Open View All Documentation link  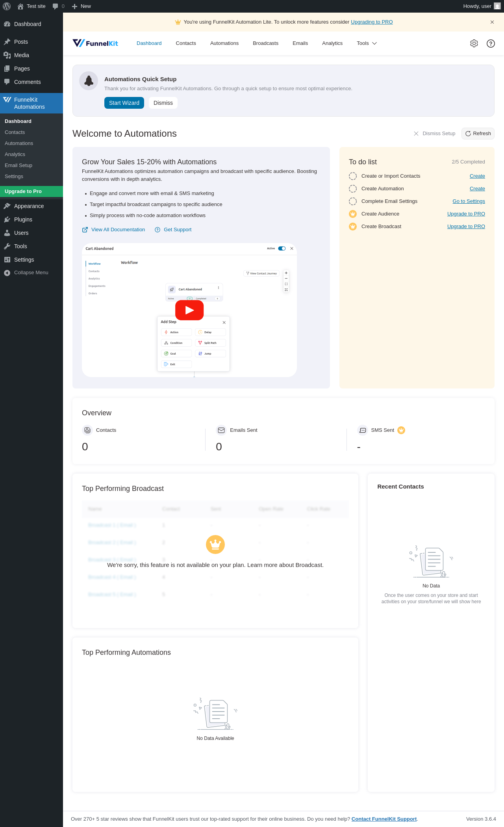point(113,230)
